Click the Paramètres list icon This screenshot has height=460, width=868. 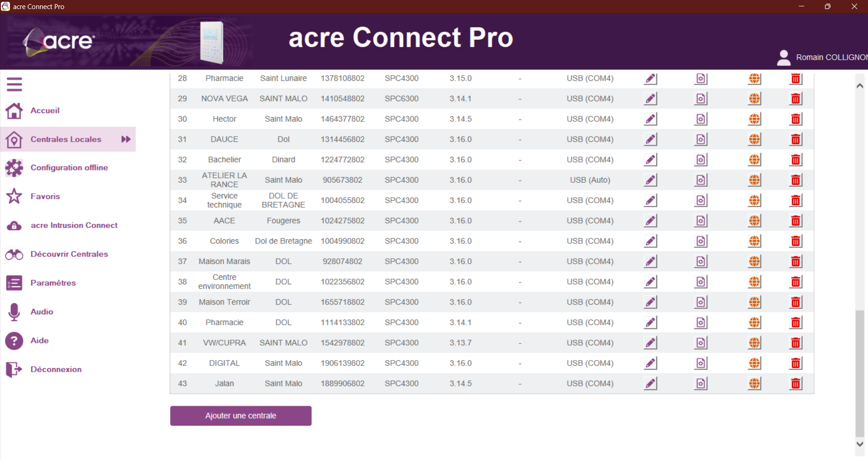[x=14, y=283]
